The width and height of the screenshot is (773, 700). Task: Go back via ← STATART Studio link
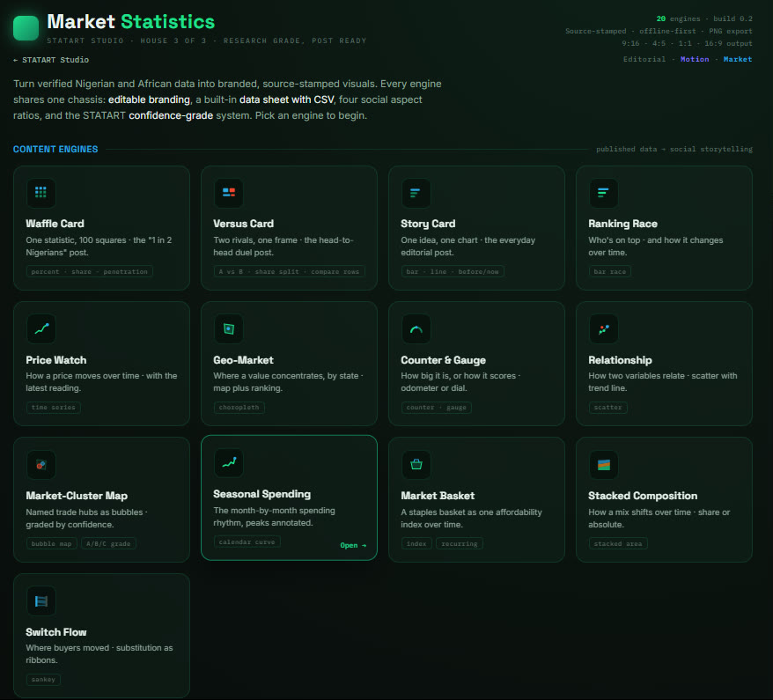51,60
